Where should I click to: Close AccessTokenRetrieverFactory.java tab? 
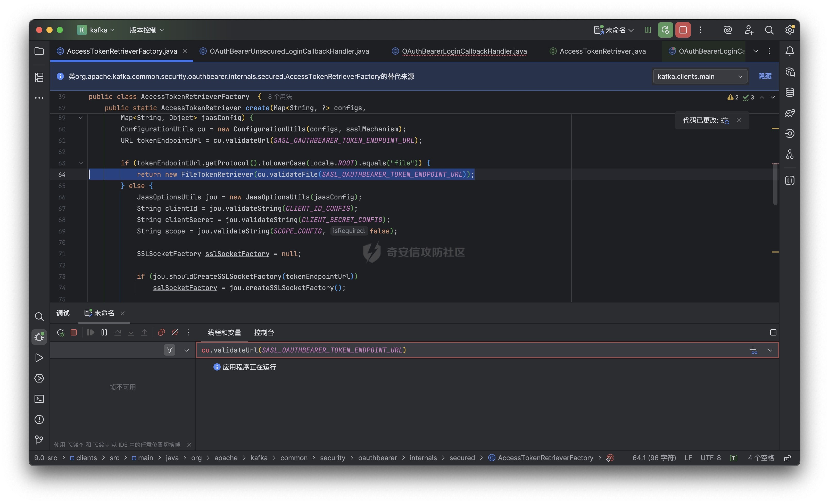pyautogui.click(x=185, y=51)
